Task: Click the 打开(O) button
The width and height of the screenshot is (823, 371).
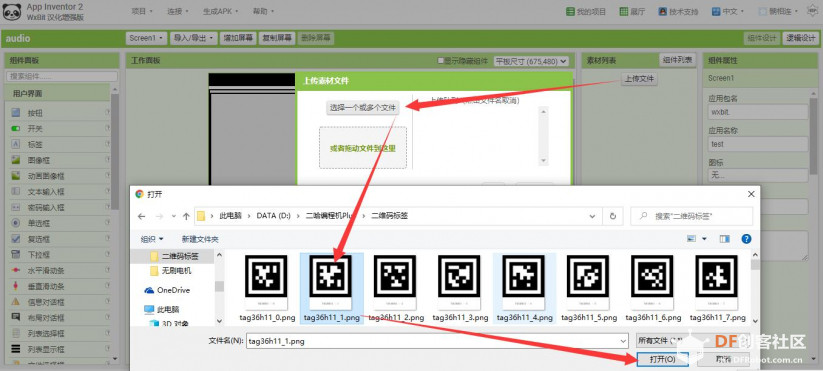Action: (x=662, y=359)
